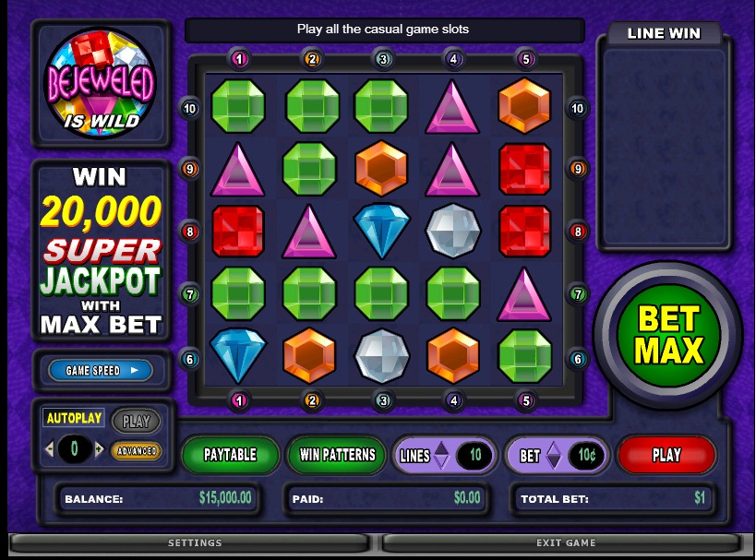Open Advanced autoplay options

[x=137, y=451]
